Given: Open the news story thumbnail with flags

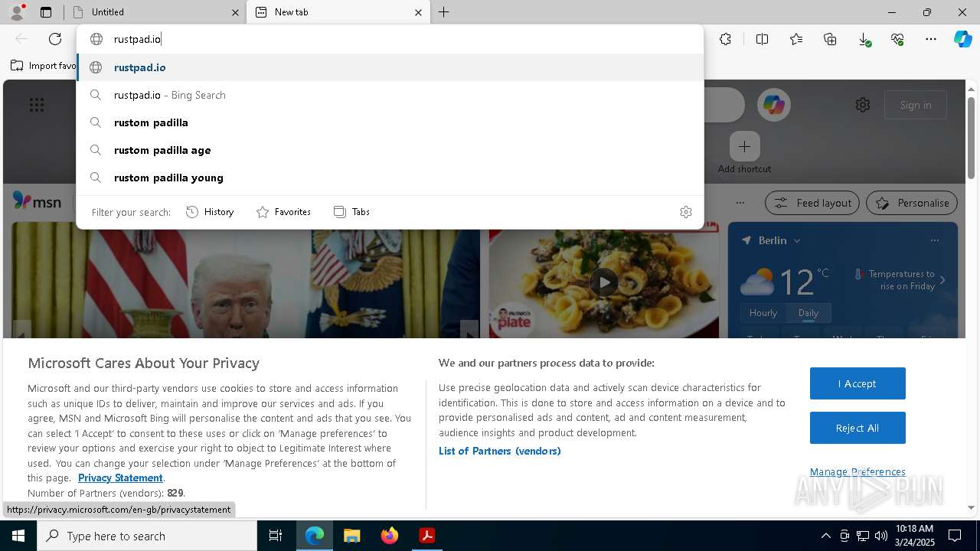Looking at the screenshot, I should 247,280.
